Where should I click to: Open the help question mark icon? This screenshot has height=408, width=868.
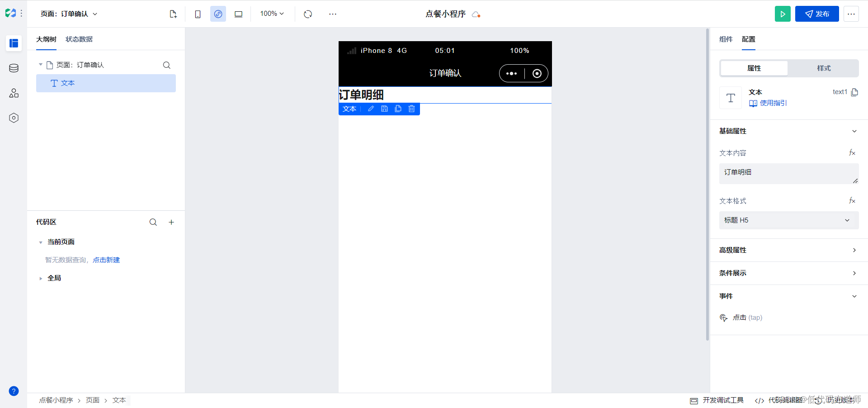pyautogui.click(x=14, y=391)
